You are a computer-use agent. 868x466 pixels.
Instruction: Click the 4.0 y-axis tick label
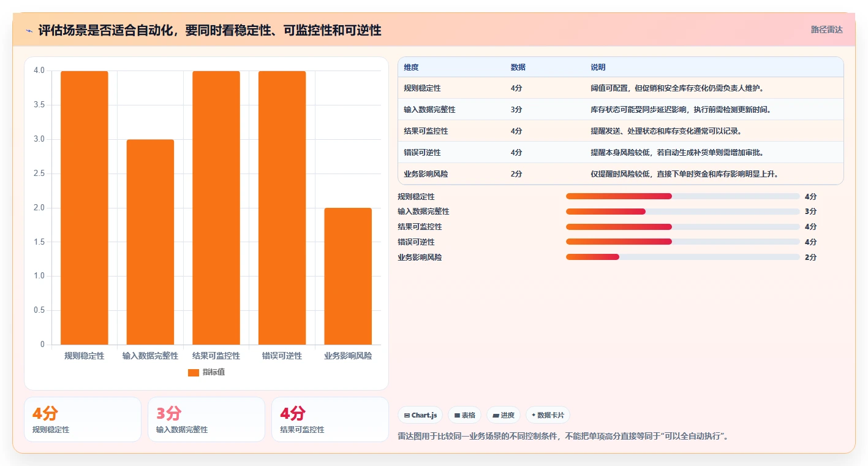coord(39,71)
